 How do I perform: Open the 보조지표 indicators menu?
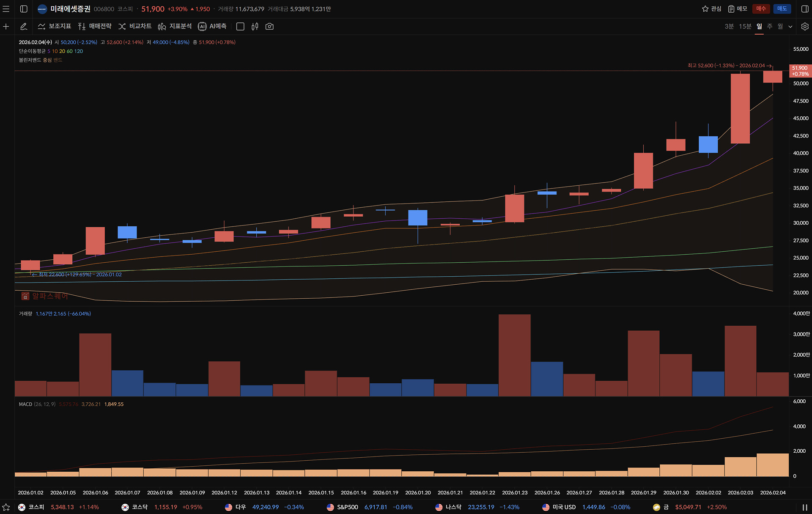click(55, 26)
